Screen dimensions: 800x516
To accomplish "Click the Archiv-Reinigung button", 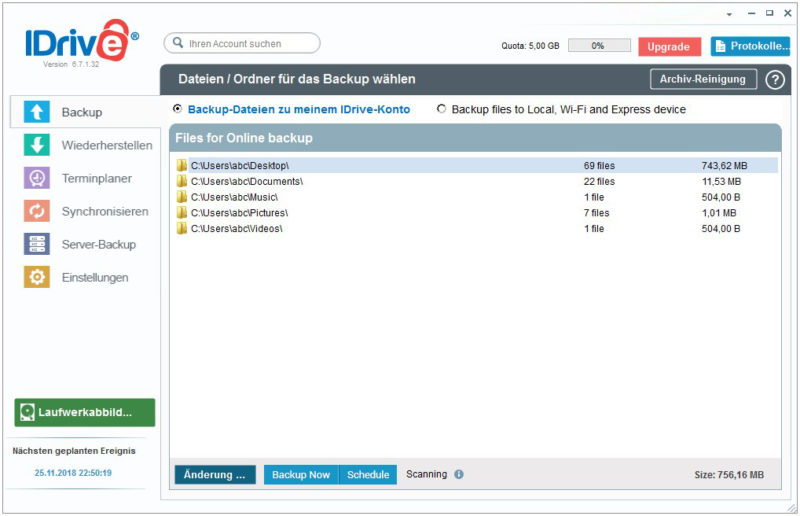I will [x=703, y=79].
